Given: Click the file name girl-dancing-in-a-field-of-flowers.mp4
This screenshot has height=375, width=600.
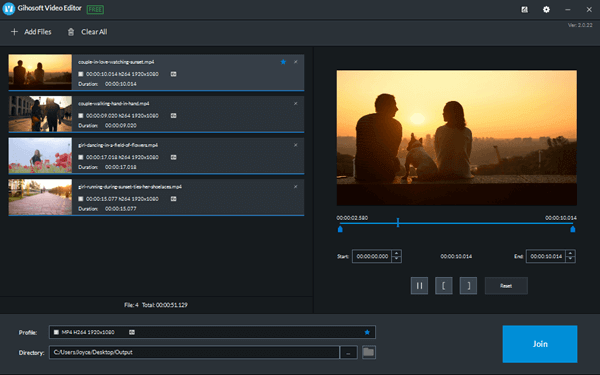Looking at the screenshot, I should coord(118,145).
